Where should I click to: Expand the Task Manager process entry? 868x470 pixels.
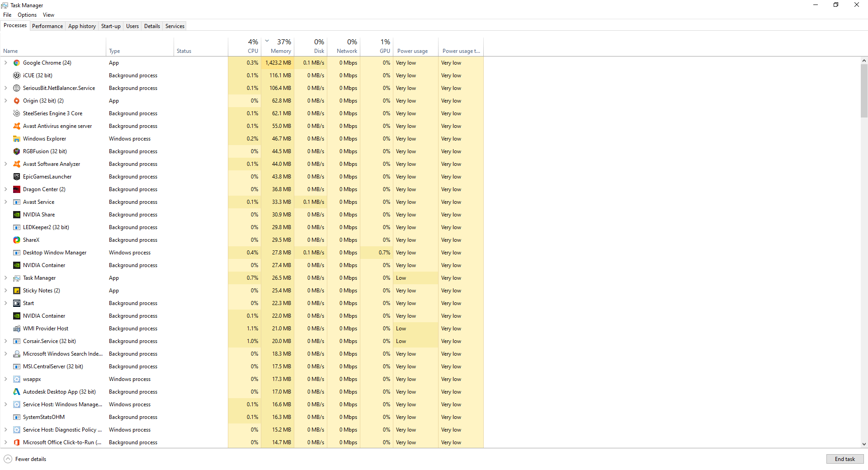(6, 278)
